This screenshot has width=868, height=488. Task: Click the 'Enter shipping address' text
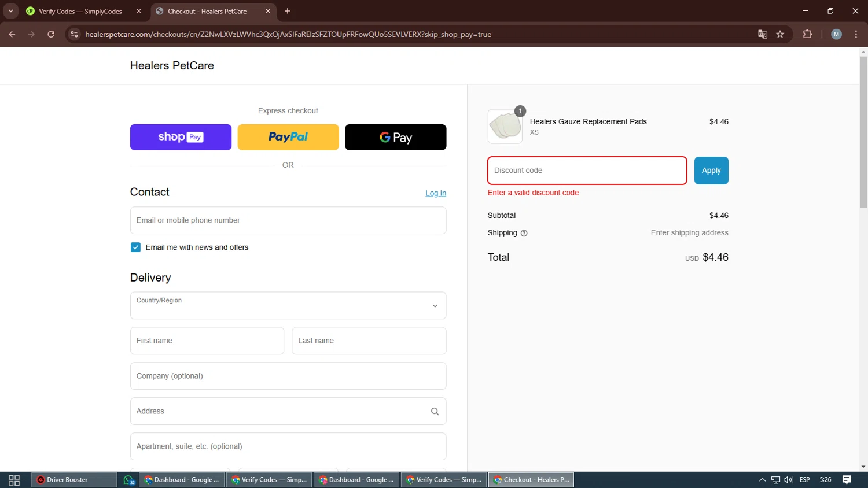(x=690, y=233)
